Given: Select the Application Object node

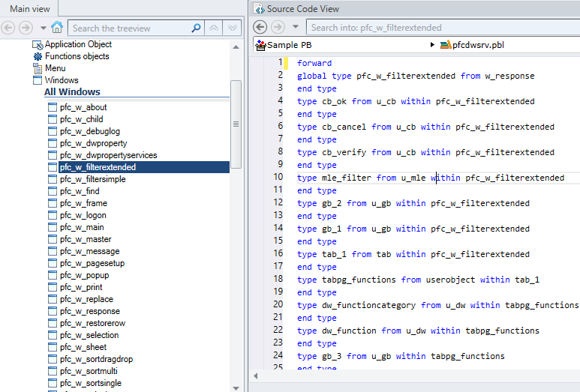Looking at the screenshot, I should (x=78, y=44).
